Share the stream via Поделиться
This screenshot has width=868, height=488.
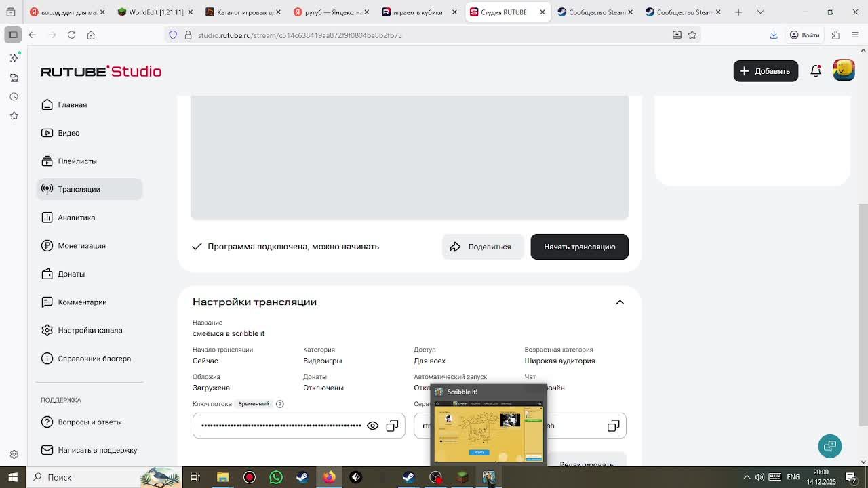click(x=482, y=247)
